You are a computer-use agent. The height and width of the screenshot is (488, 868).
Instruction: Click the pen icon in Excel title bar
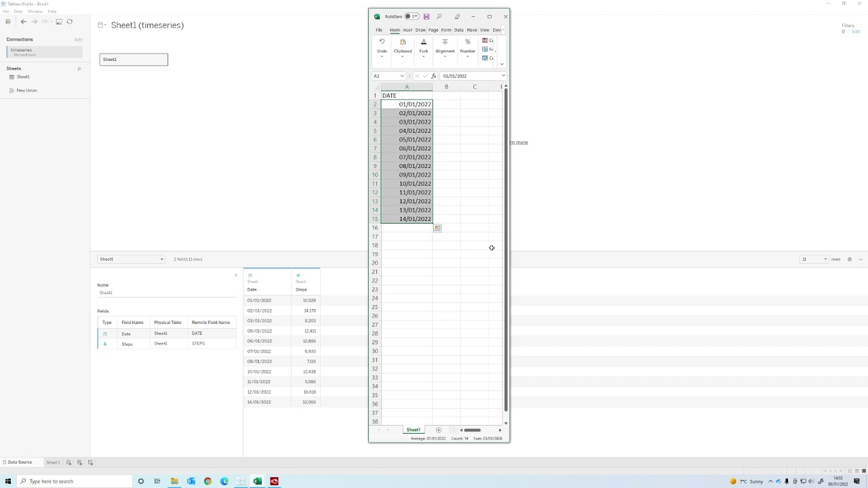(x=456, y=16)
